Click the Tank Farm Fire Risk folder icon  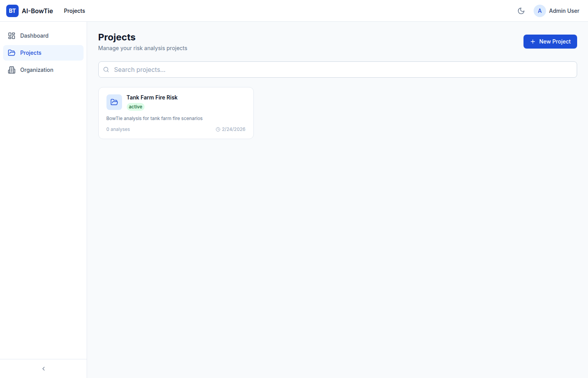pyautogui.click(x=114, y=102)
